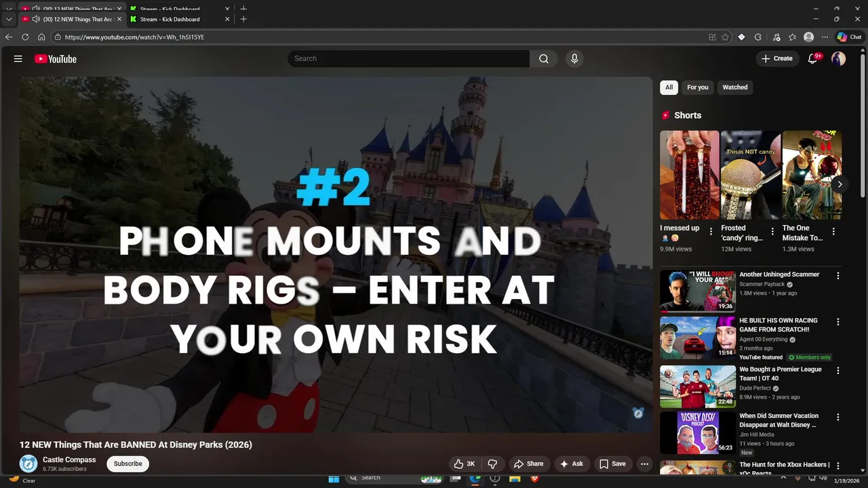Open 'We Bought a Premier League Team' title
Viewport: 868px width, 488px height.
[781, 374]
